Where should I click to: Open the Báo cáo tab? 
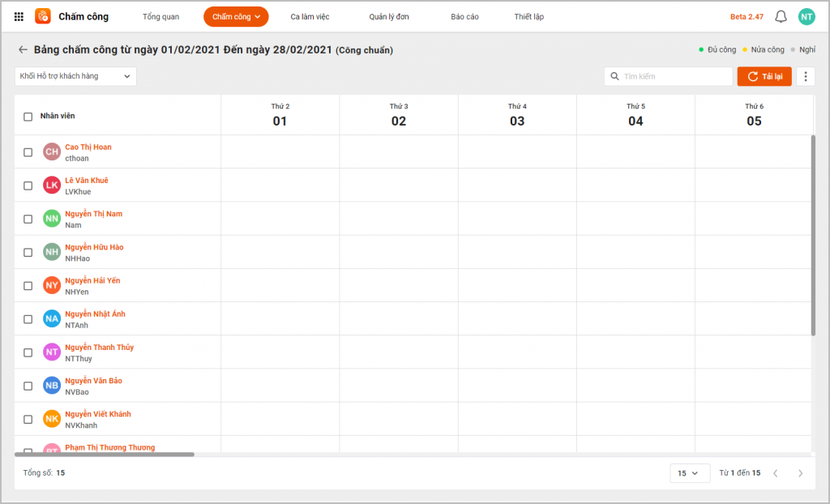(464, 17)
